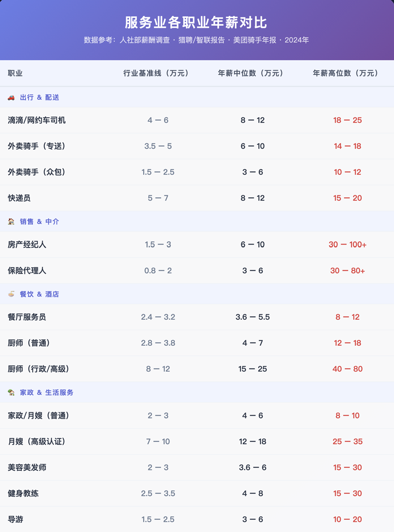
Task: Click the car icon beside 出行 & 配送
Action: (11, 97)
